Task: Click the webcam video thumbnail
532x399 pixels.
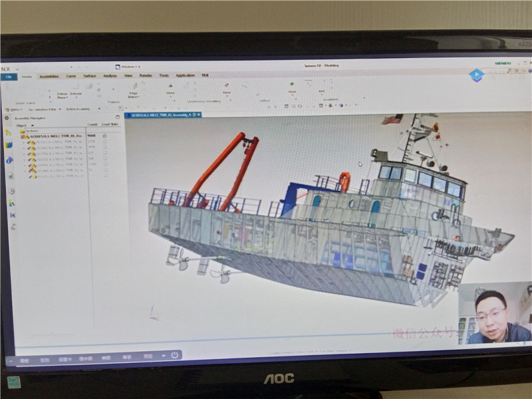Action: coord(495,313)
